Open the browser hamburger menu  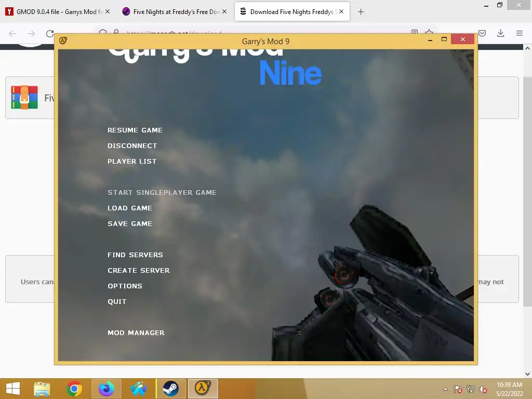click(x=520, y=33)
